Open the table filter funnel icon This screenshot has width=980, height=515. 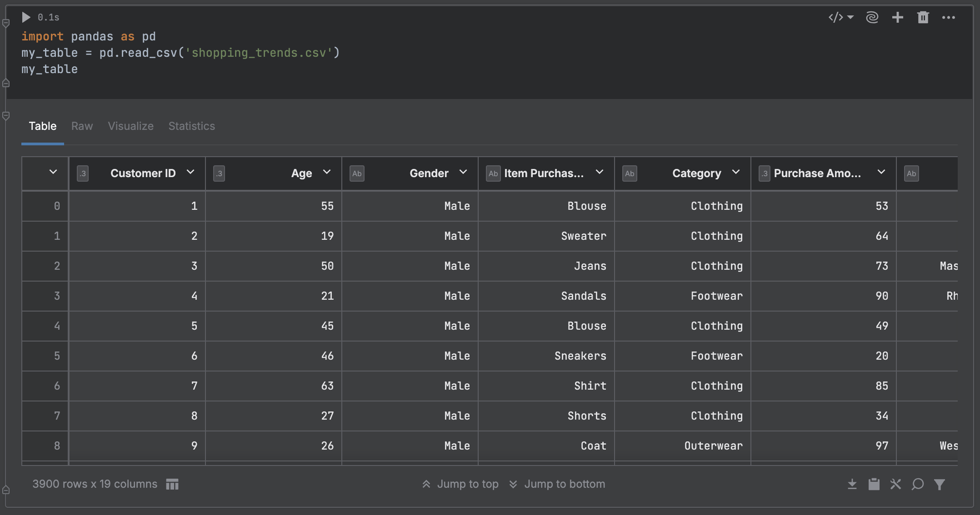pyautogui.click(x=940, y=484)
